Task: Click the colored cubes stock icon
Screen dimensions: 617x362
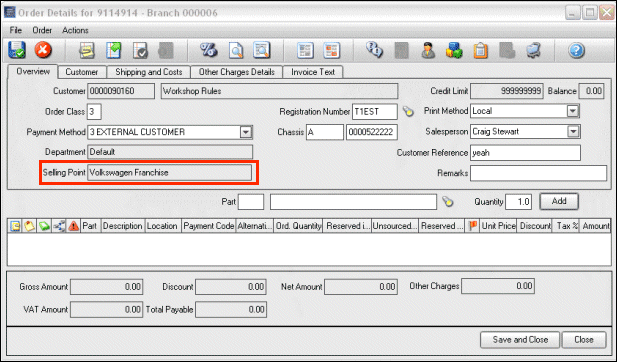Action: (454, 51)
